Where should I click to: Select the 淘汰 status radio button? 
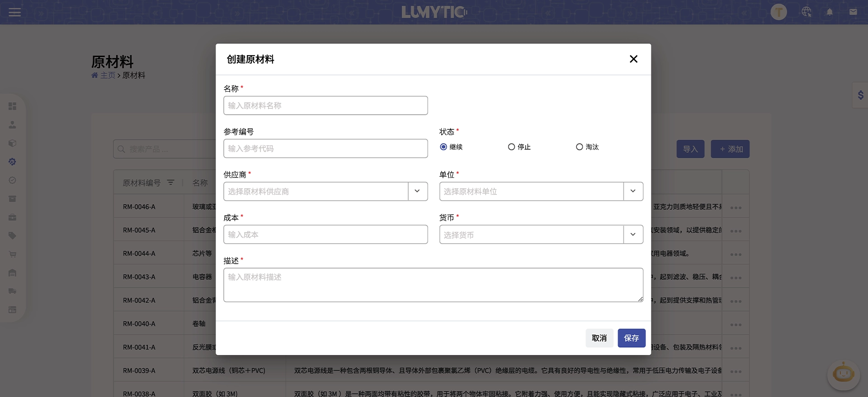(579, 147)
